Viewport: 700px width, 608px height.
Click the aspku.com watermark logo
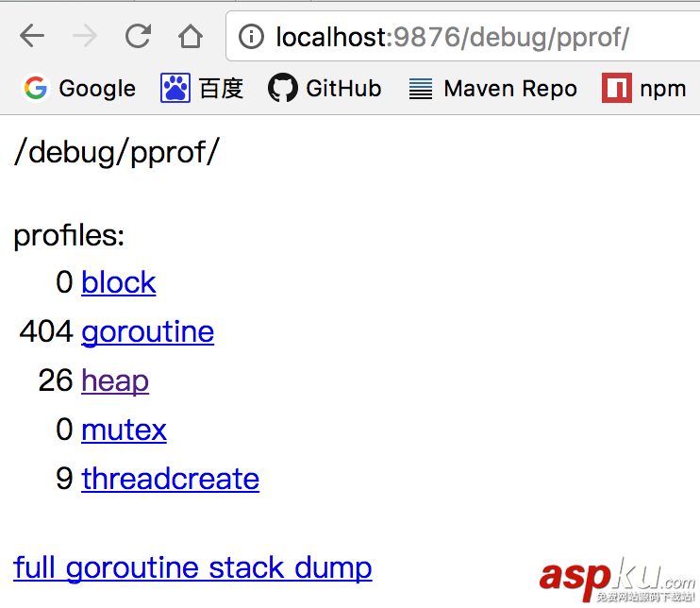click(617, 574)
